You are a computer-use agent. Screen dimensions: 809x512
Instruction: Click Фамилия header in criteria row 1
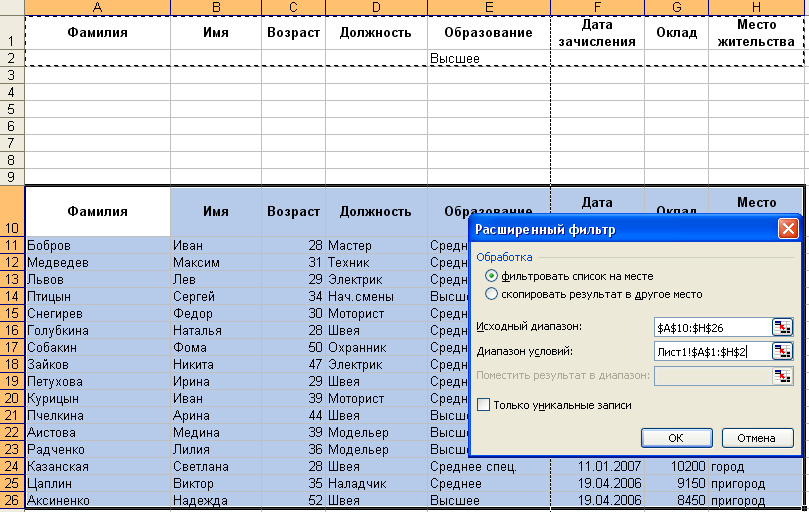pos(97,33)
